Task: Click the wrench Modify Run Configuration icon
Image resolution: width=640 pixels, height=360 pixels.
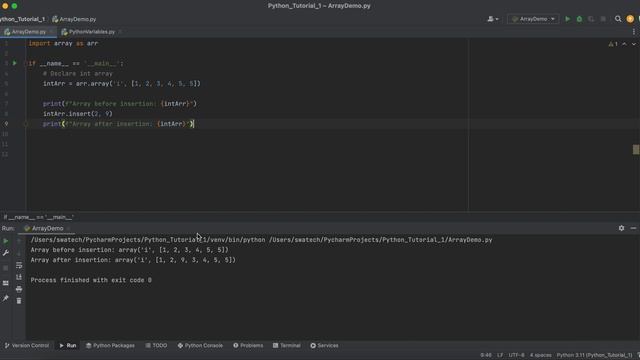Action: click(x=6, y=253)
